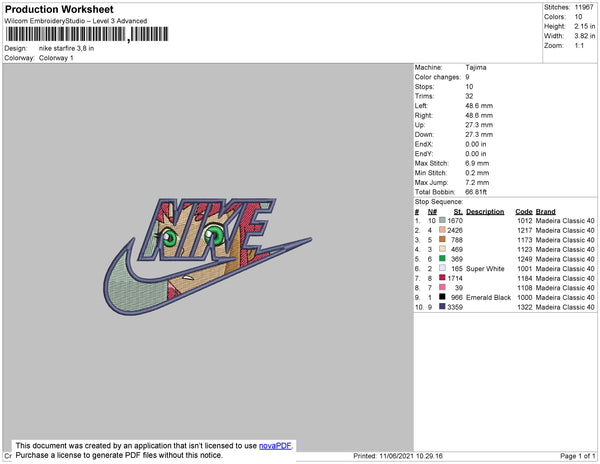
Task: Click the Code column header
Action: (x=523, y=212)
